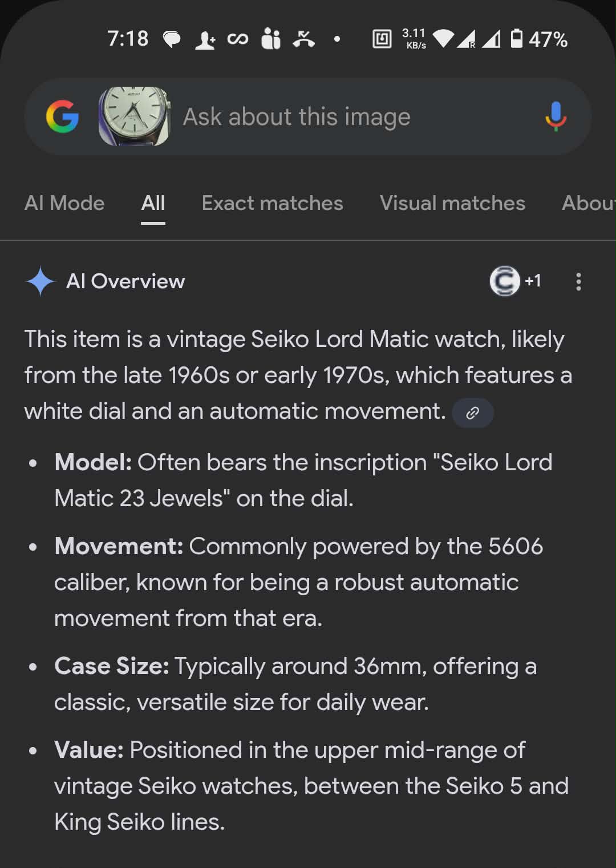This screenshot has width=616, height=868.
Task: Select the All tab
Action: click(153, 203)
